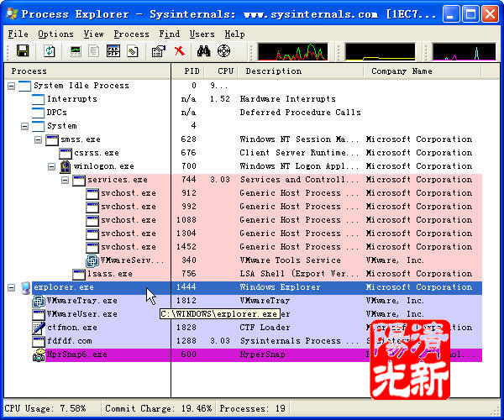Open the Process menu
504x420 pixels.
(x=131, y=34)
